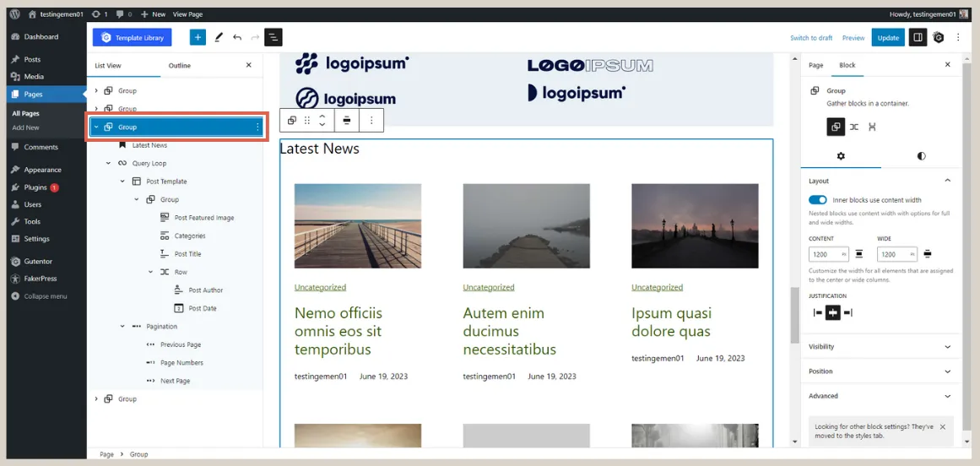Switch to the List View tab
Viewport: 980px width, 466px height.
[108, 66]
